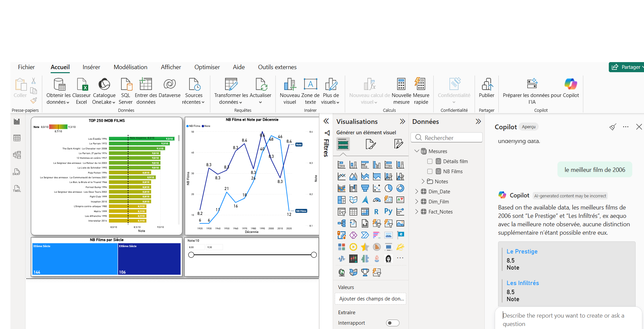The height and width of the screenshot is (329, 644).
Task: Open the Modélisation ribbon tab
Action: click(x=130, y=67)
